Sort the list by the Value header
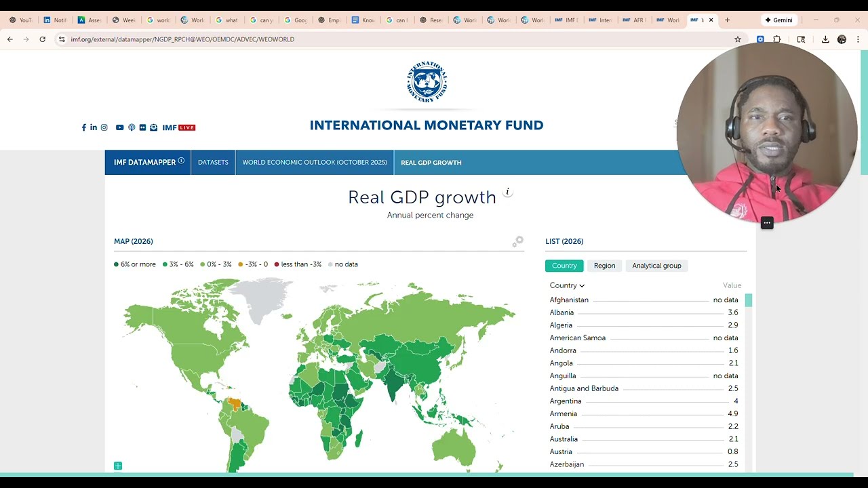Image resolution: width=868 pixels, height=488 pixels. pos(732,285)
